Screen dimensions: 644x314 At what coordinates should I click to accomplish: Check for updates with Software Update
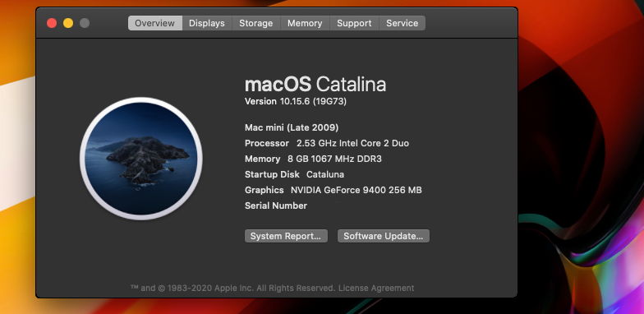(x=383, y=236)
